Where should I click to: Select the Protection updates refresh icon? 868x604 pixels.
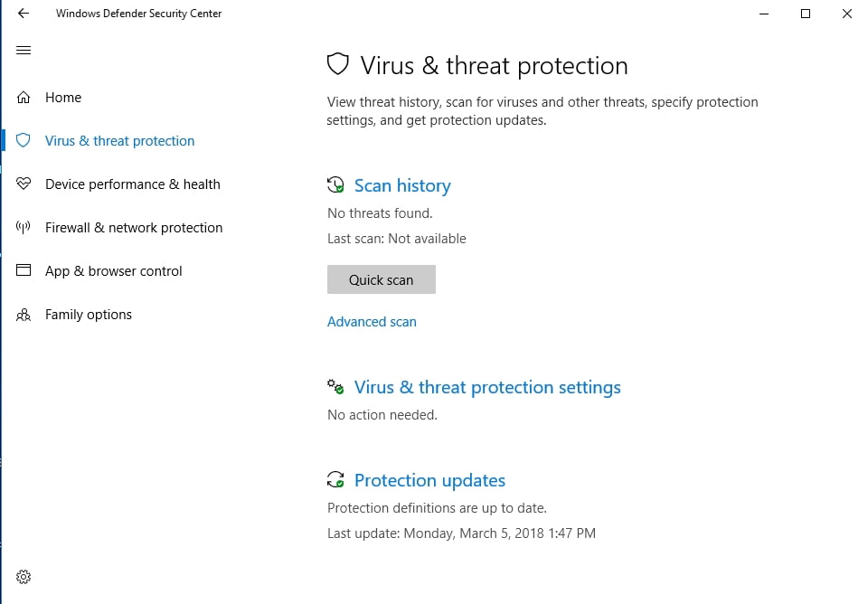tap(335, 479)
